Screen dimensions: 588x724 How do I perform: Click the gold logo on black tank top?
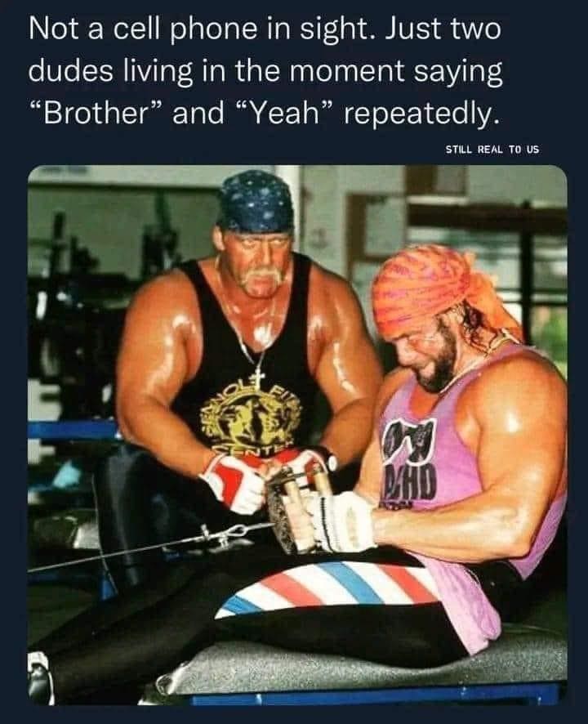coord(253,416)
